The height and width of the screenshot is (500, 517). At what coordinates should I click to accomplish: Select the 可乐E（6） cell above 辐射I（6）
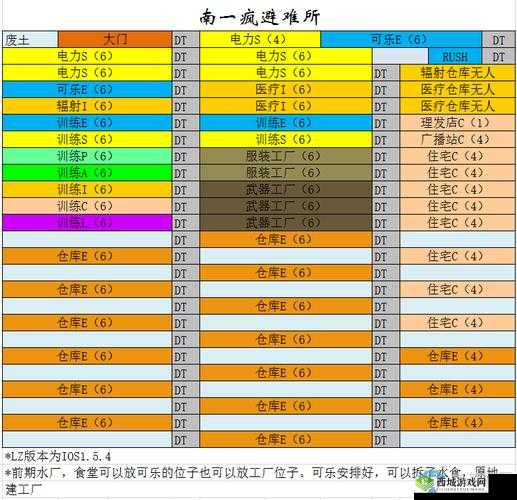click(x=87, y=90)
